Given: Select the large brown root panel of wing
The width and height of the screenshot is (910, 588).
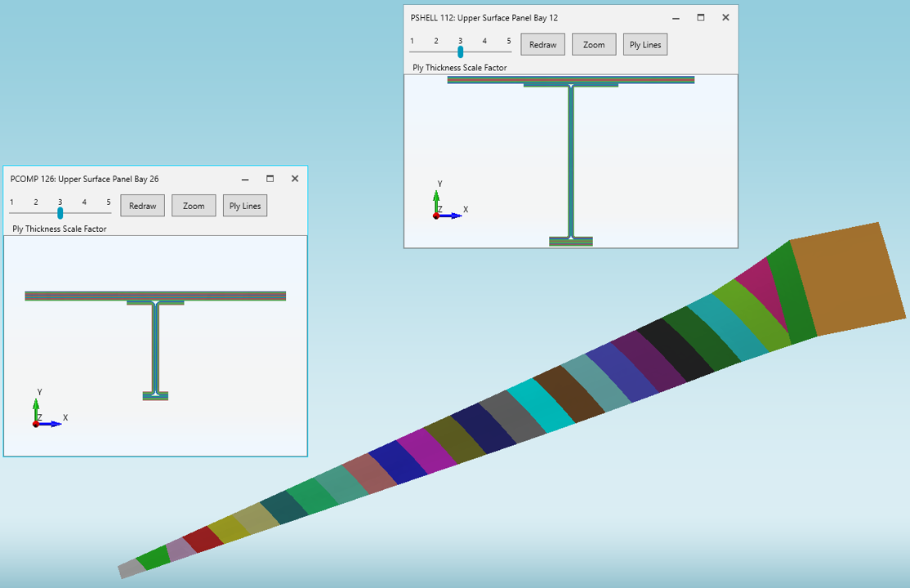Looking at the screenshot, I should pyautogui.click(x=847, y=278).
